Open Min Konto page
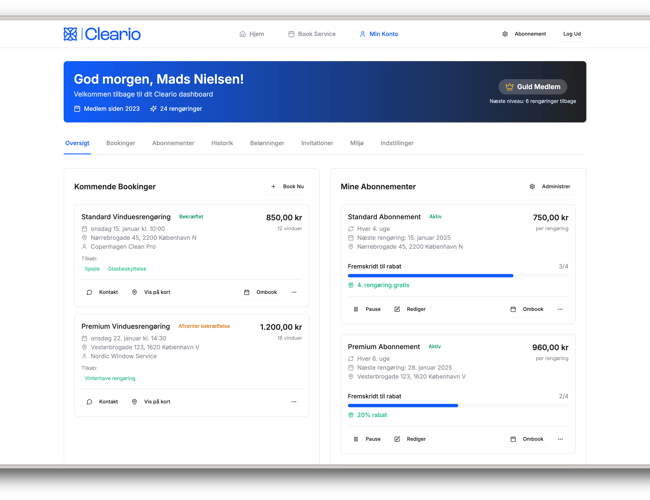 (379, 34)
